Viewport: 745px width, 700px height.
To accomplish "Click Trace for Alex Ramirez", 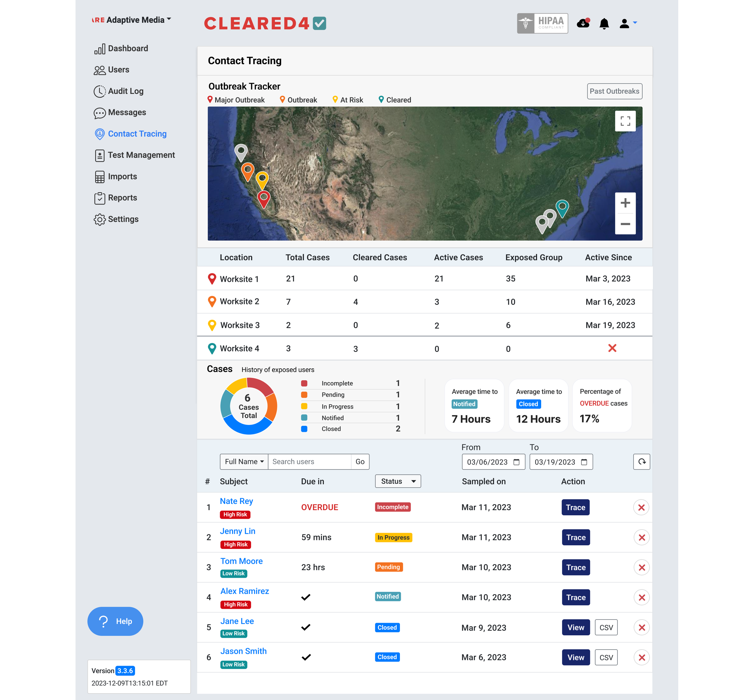I will coord(576,597).
